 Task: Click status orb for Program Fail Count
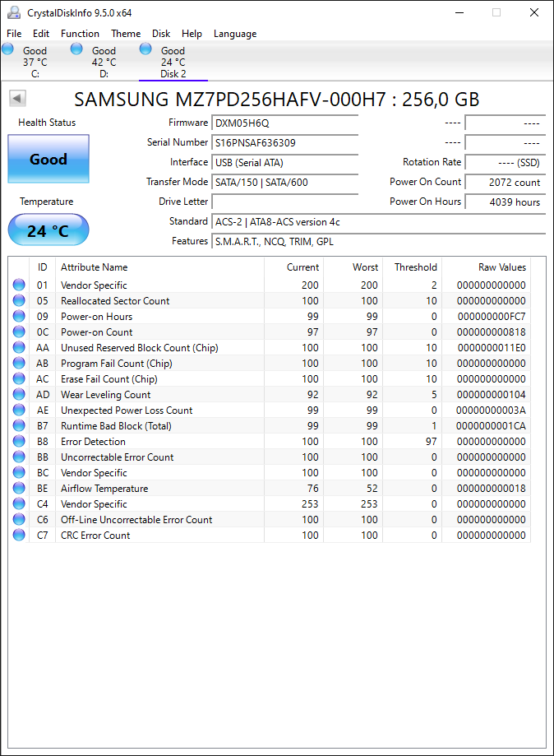tap(19, 363)
